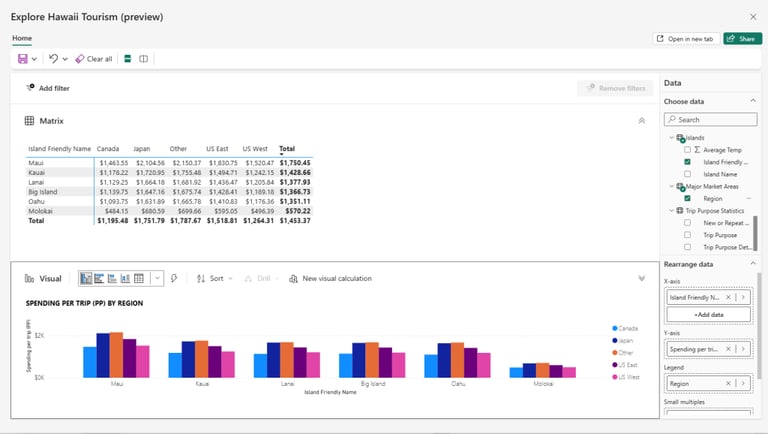Uncheck the Region field checkbox
This screenshot has height=434, width=768.
[687, 198]
